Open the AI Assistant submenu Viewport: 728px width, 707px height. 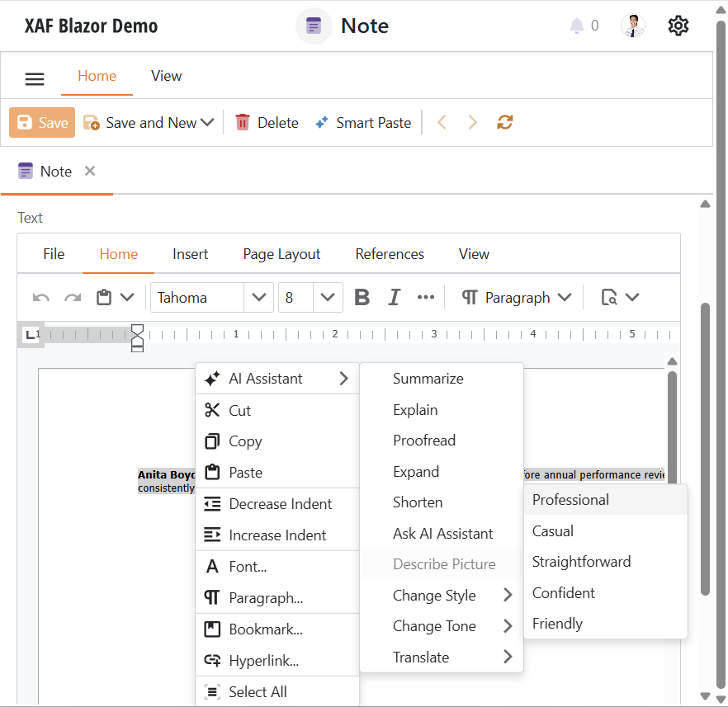coord(277,379)
